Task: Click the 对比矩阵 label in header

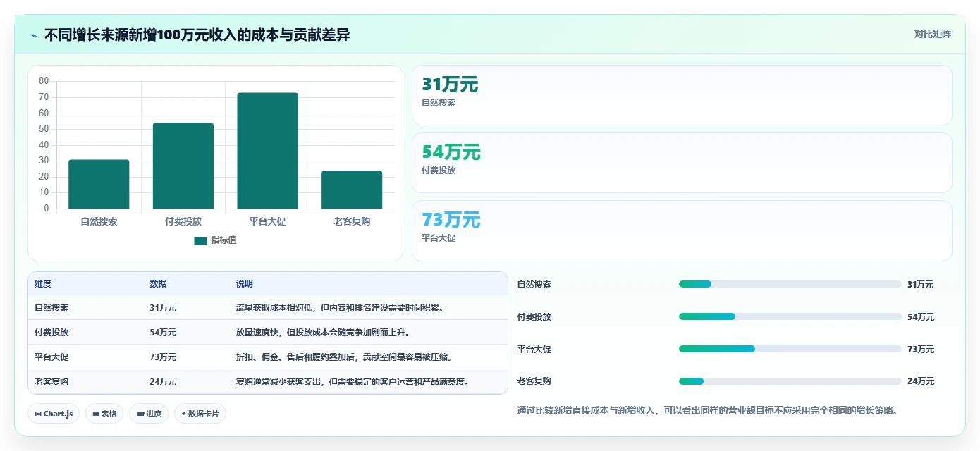Action: 932,35
